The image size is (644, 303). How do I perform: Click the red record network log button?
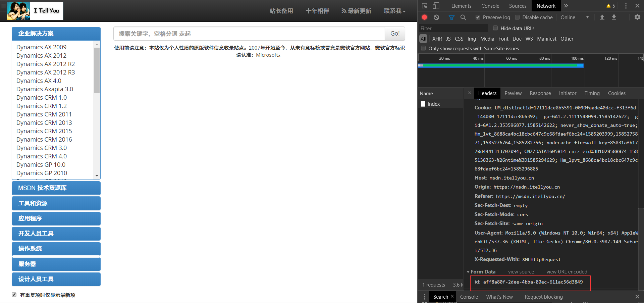pyautogui.click(x=425, y=17)
